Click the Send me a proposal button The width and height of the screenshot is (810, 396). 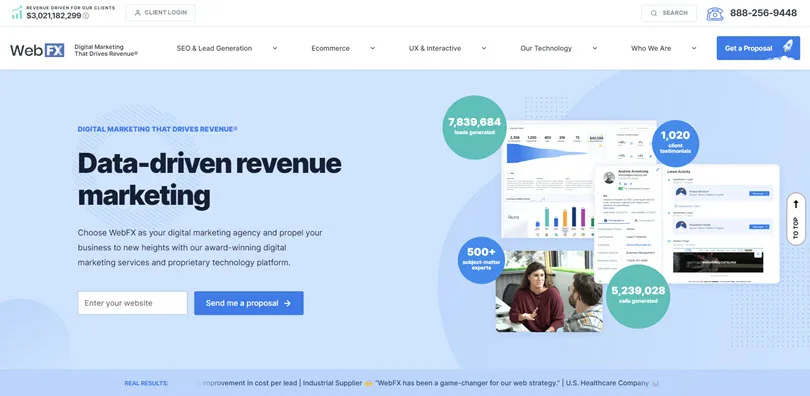[249, 303]
